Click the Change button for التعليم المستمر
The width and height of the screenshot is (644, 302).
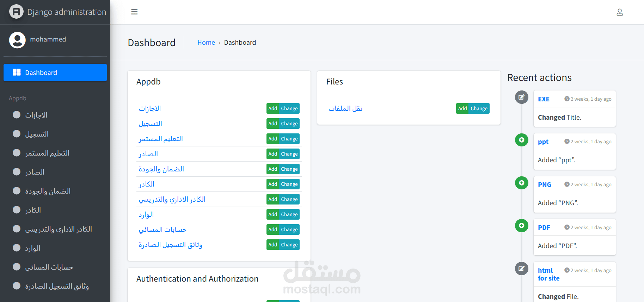click(289, 139)
